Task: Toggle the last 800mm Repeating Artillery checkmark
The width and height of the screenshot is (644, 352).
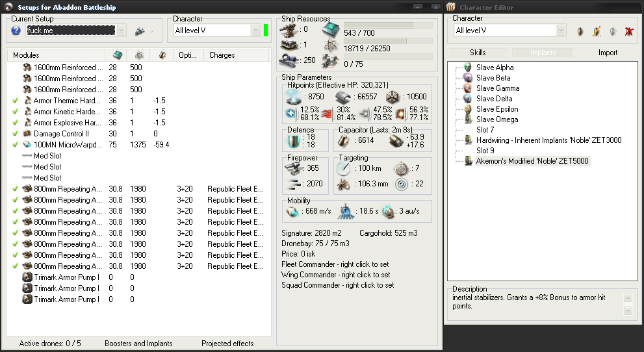Action: pyautogui.click(x=15, y=266)
